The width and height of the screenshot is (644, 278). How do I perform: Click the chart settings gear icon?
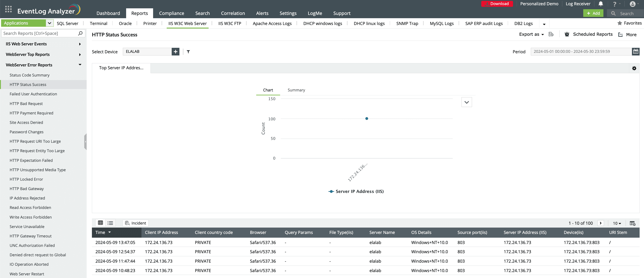pyautogui.click(x=634, y=68)
